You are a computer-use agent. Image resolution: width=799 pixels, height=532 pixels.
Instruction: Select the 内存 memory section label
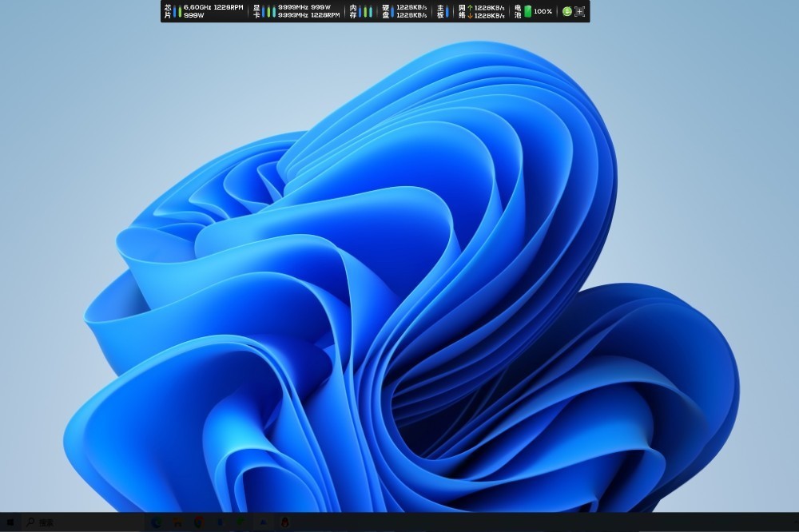coord(353,11)
